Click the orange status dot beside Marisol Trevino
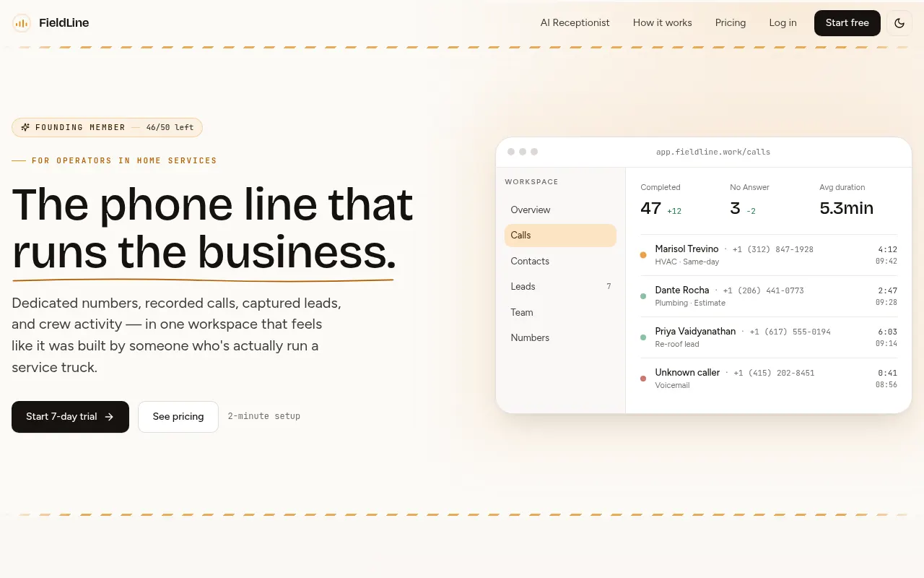The width and height of the screenshot is (924, 578). tap(643, 255)
